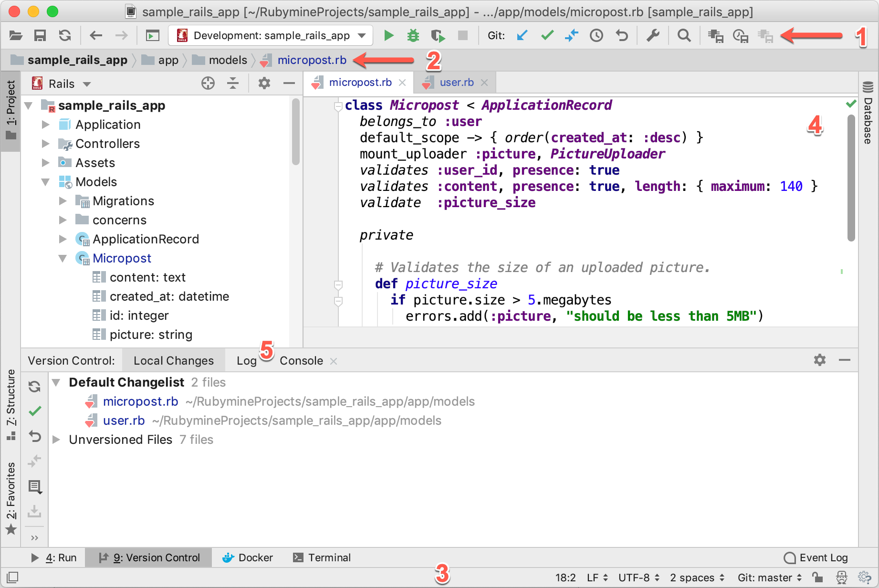This screenshot has height=588, width=879.
Task: Open the Log tab in Version Control
Action: pyautogui.click(x=247, y=361)
